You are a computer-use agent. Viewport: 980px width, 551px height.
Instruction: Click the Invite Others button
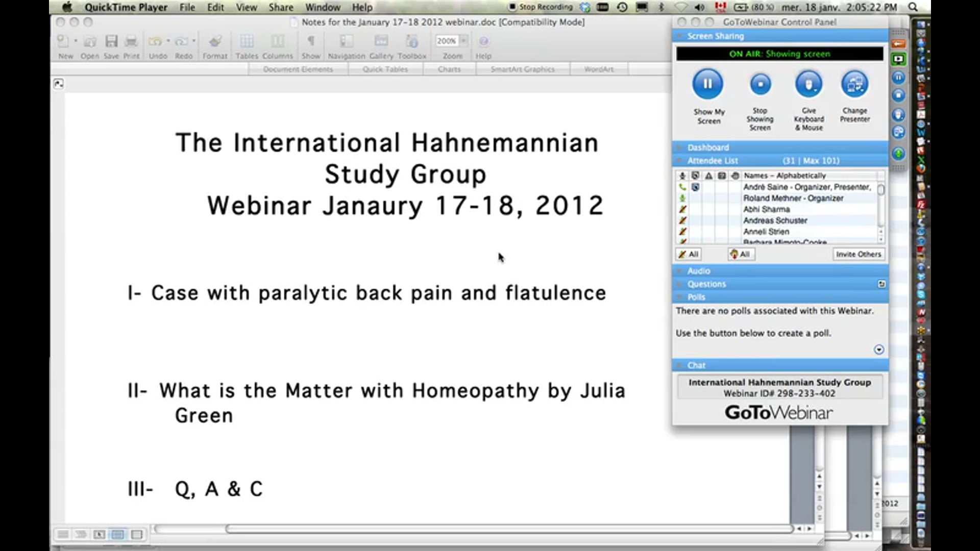(859, 254)
